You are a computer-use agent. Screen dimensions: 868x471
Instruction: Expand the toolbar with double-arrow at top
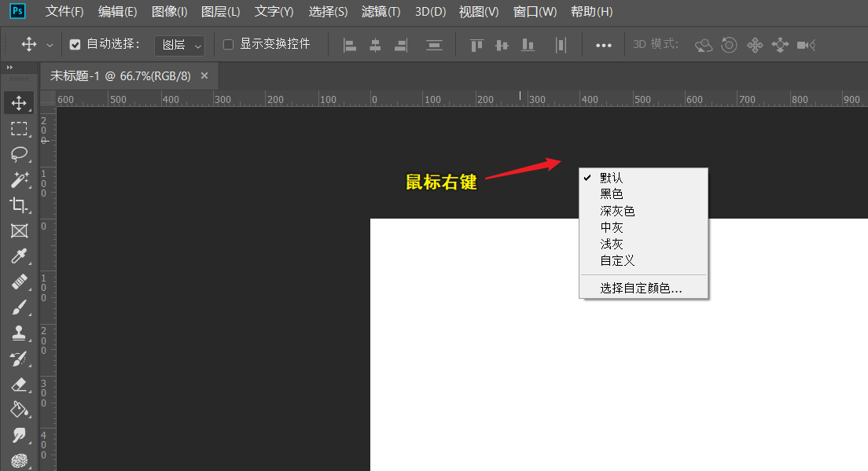tap(9, 68)
